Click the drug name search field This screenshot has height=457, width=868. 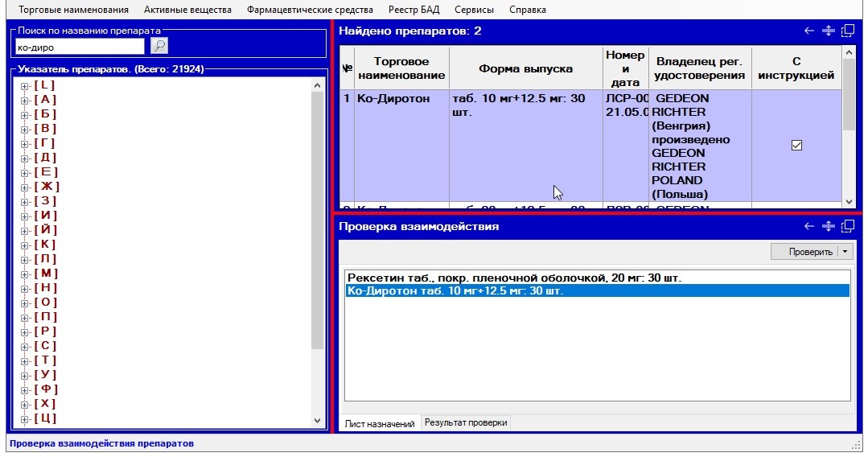click(x=80, y=47)
